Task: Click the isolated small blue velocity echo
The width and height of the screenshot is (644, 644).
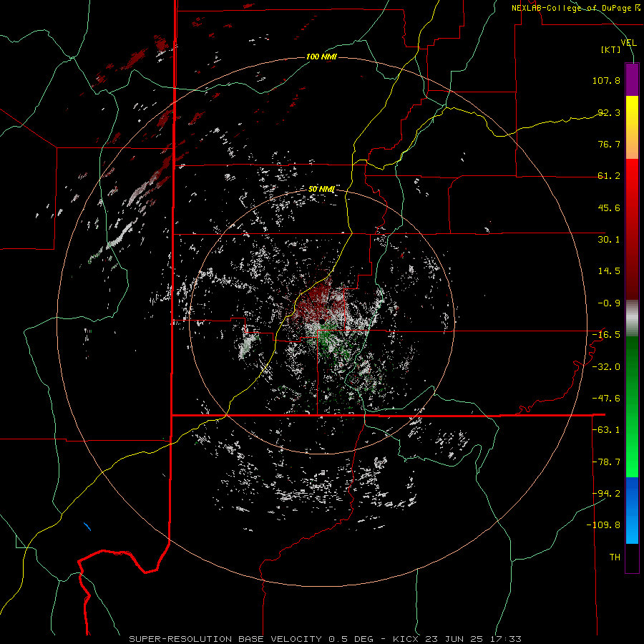Action: point(87,527)
